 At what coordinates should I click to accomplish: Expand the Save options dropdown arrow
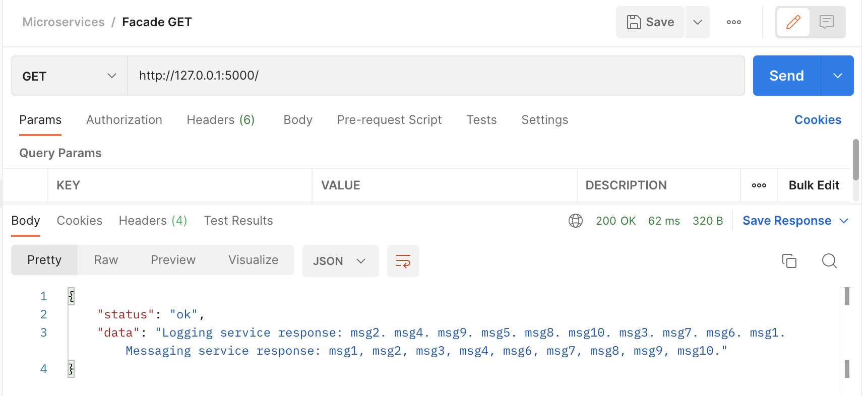698,22
